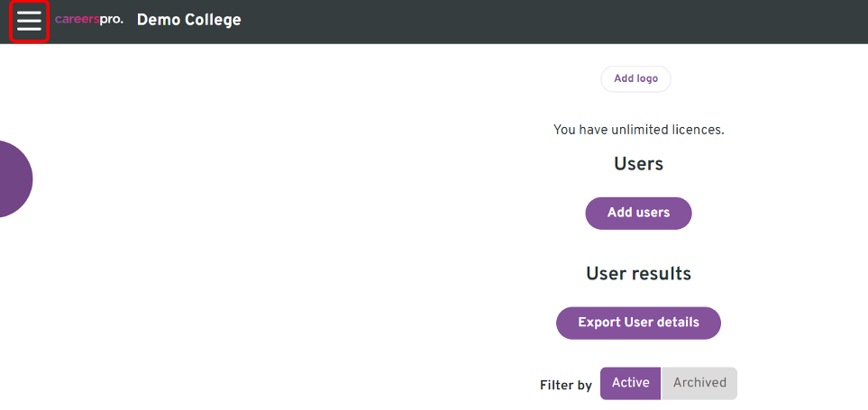
Task: Click the white 'pro.' part of the logo
Action: pos(111,21)
